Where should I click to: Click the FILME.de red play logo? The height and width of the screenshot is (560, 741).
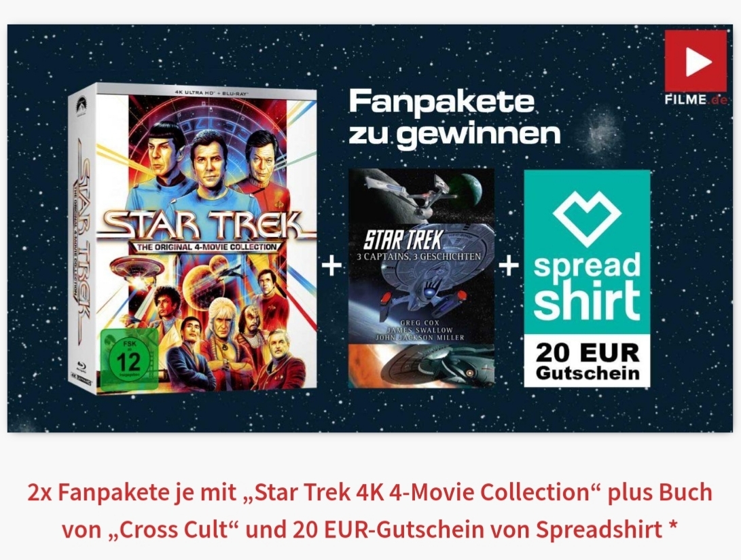tap(695, 61)
